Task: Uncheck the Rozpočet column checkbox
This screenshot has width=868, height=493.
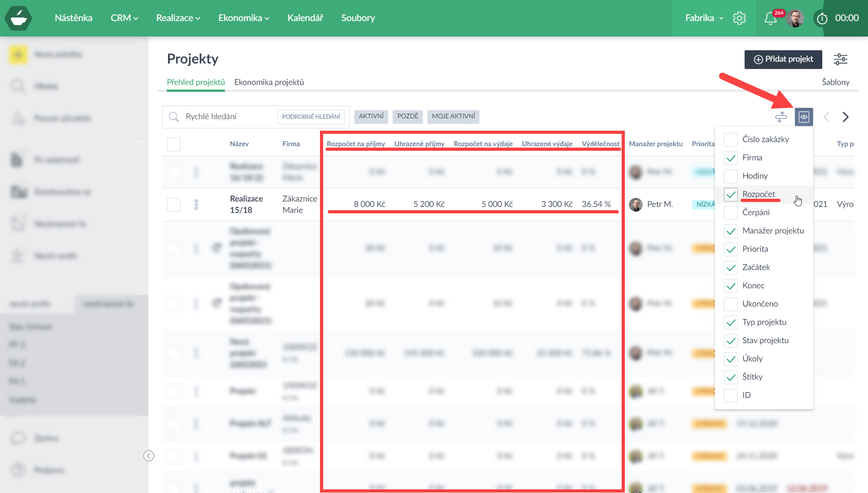Action: click(731, 194)
